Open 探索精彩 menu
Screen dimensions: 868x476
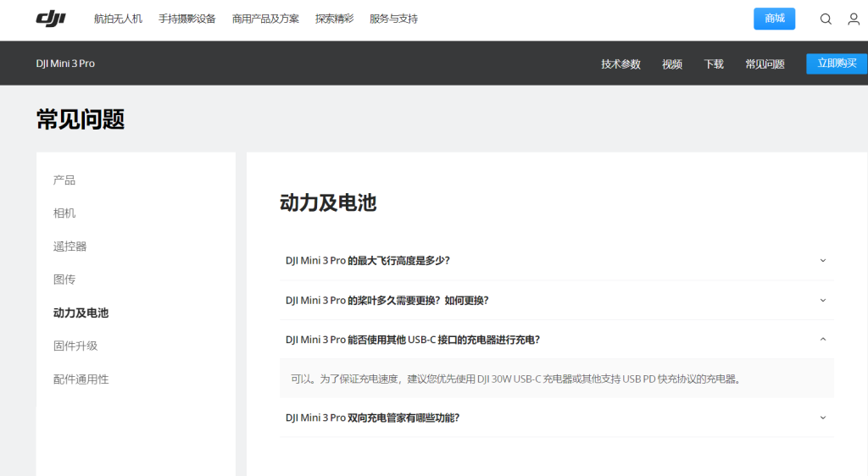point(334,19)
